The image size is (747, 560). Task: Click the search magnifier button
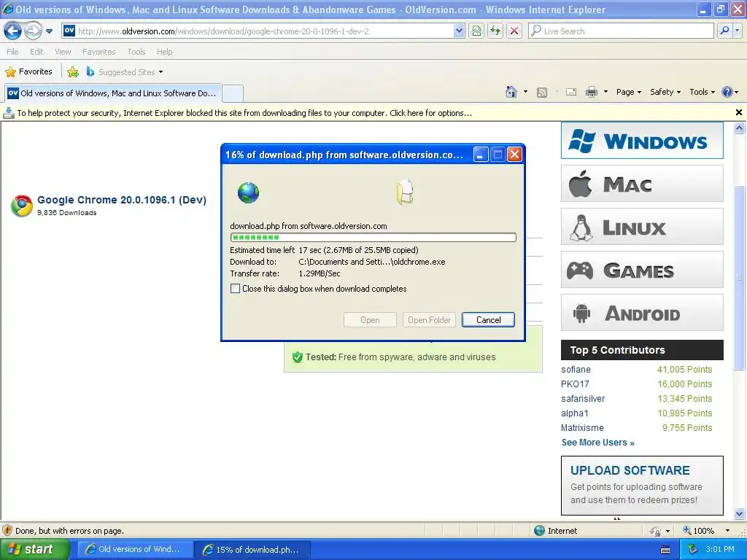tap(724, 31)
